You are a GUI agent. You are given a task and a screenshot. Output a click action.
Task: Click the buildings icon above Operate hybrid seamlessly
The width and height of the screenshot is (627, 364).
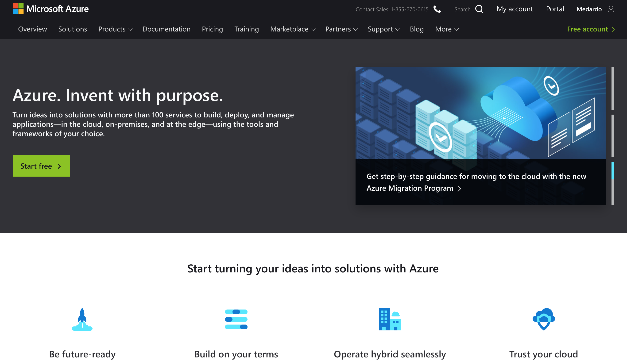coord(390,319)
